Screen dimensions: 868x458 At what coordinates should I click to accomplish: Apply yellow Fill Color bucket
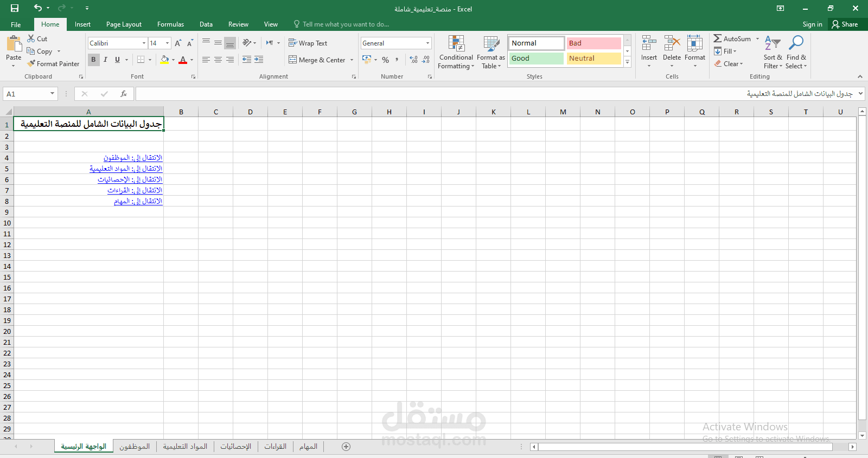164,60
